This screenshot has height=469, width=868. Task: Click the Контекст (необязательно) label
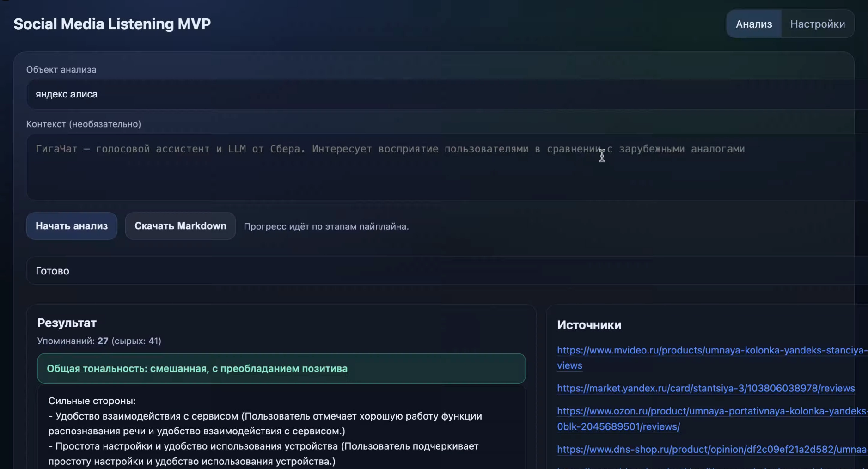pyautogui.click(x=84, y=124)
